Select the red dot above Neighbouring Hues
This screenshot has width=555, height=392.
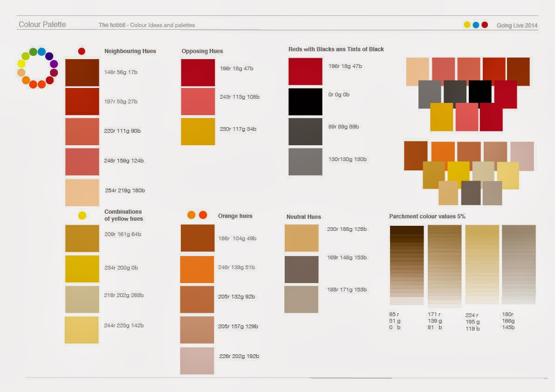click(82, 51)
